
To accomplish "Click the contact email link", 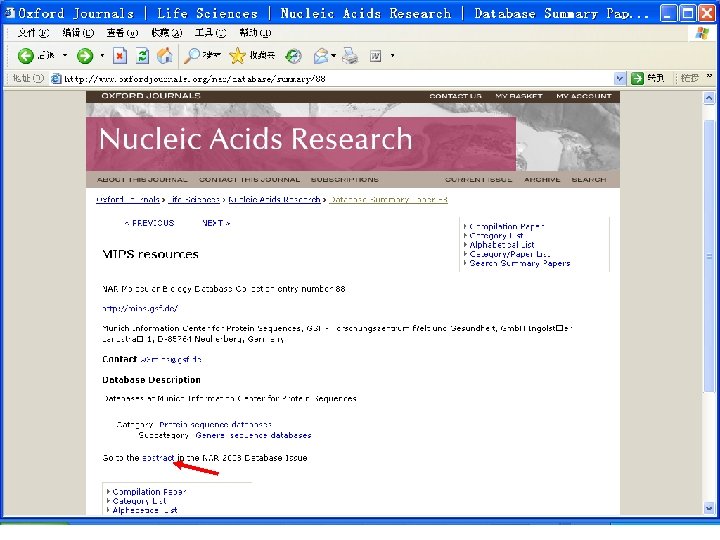I will (x=171, y=359).
